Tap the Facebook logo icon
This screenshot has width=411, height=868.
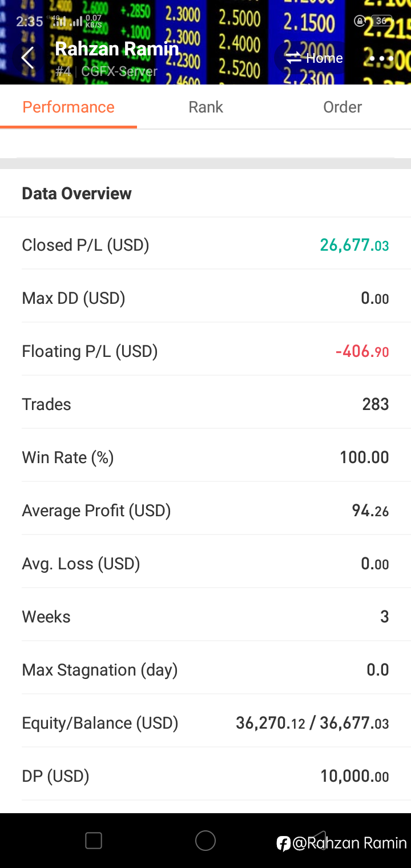pos(283,843)
